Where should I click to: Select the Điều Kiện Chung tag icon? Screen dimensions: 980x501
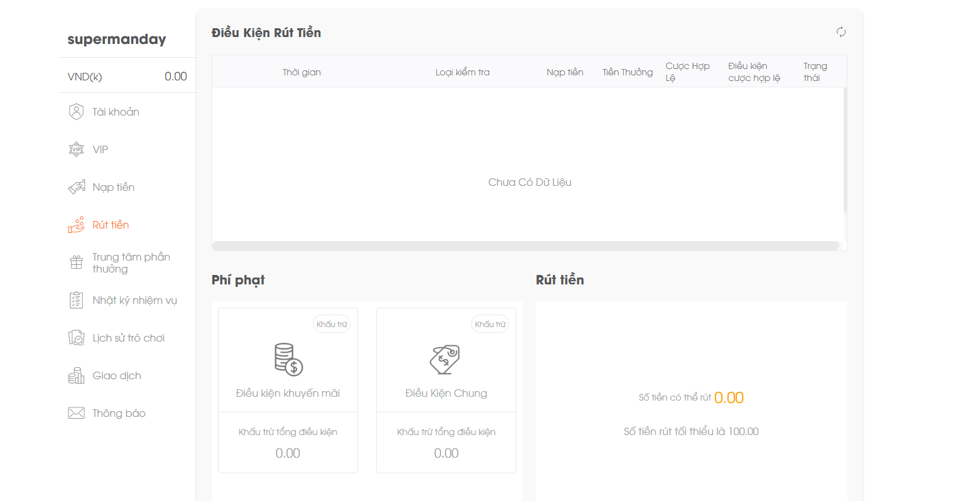pos(445,359)
